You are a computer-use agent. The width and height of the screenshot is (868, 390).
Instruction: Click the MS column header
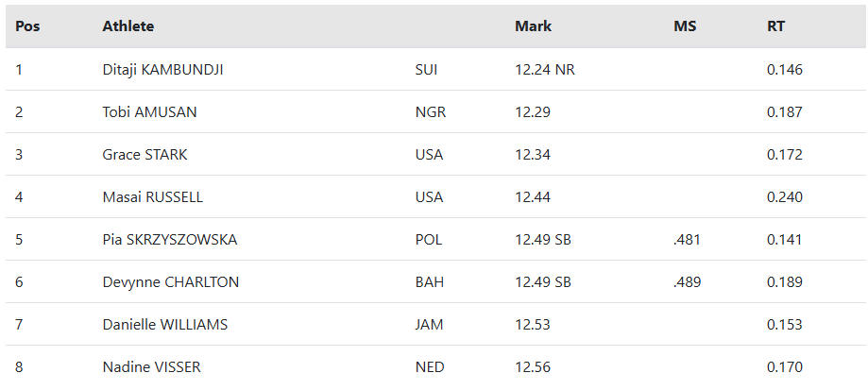point(685,26)
